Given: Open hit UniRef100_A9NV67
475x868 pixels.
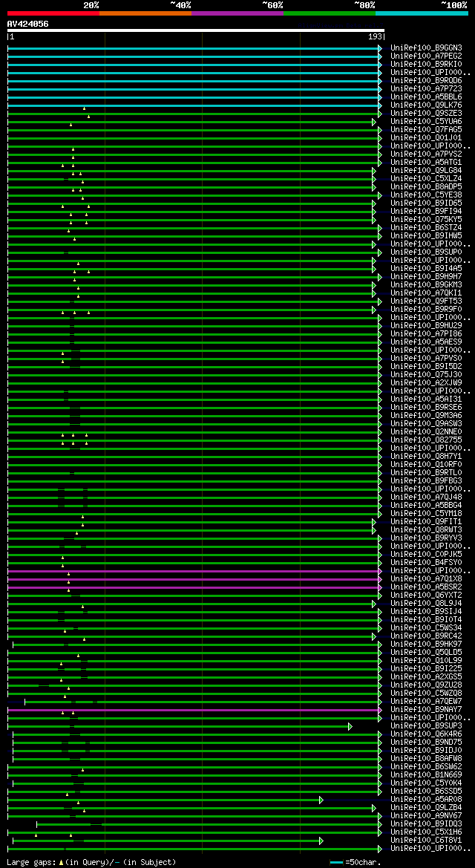Looking at the screenshot, I should coord(426,817).
